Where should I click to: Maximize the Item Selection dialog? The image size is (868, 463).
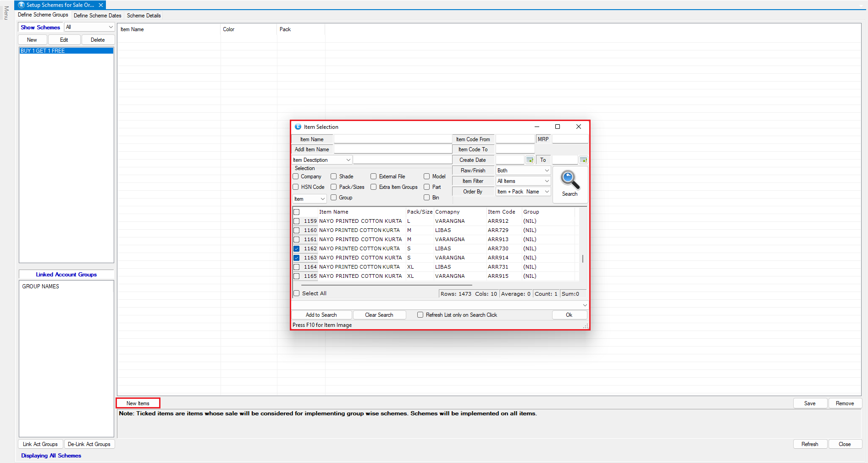(558, 127)
